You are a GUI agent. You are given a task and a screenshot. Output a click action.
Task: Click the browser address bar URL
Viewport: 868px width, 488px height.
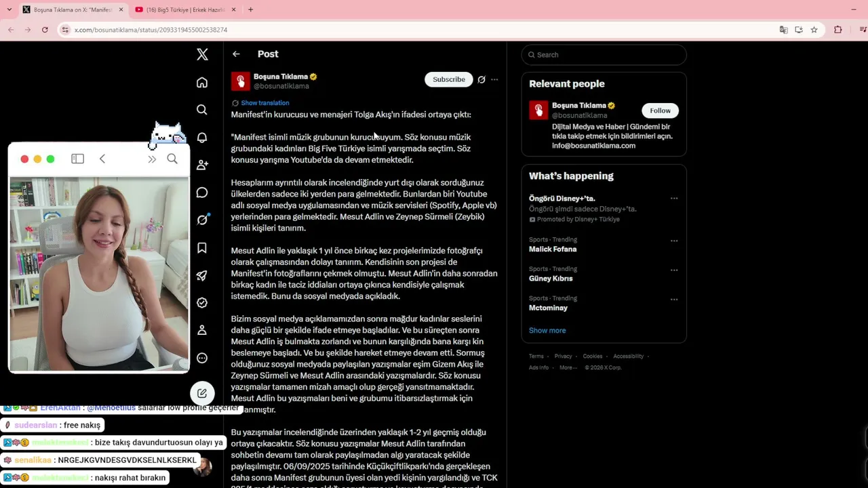point(151,30)
